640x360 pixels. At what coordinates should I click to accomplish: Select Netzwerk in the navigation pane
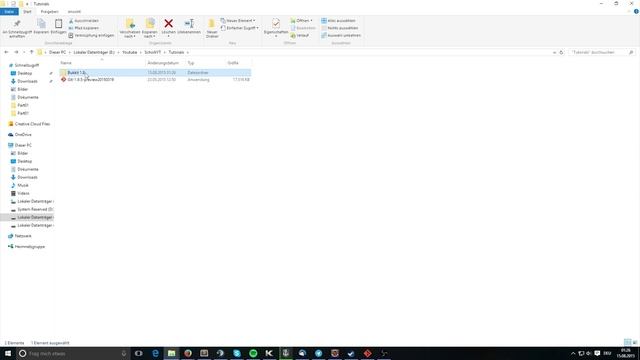click(x=23, y=236)
